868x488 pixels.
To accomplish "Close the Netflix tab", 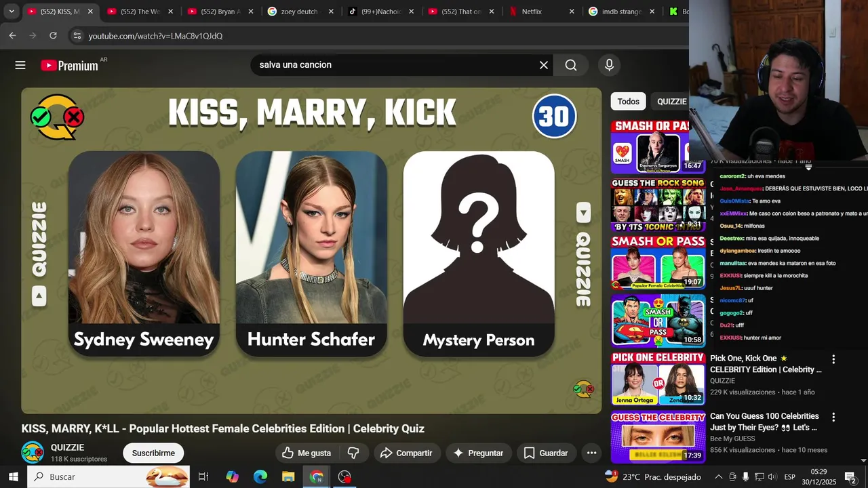I will click(572, 12).
